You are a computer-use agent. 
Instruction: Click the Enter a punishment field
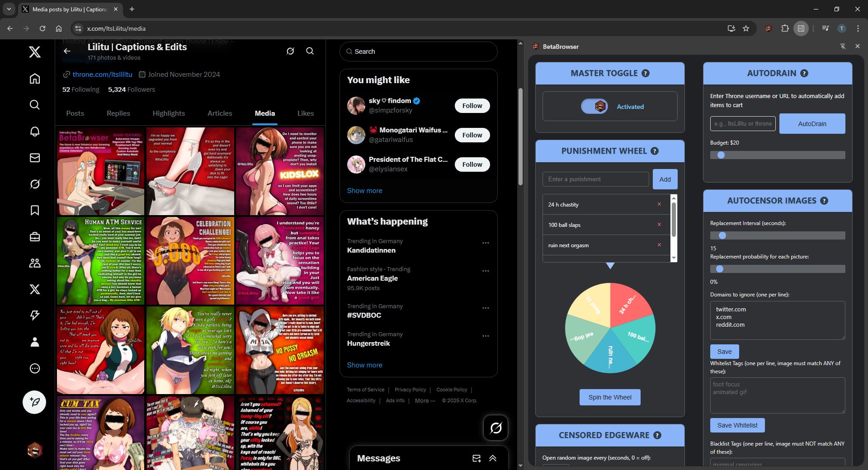point(595,179)
